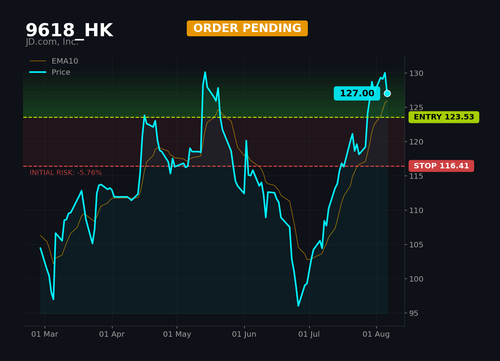The width and height of the screenshot is (500, 361).
Task: Click the 01 Mar x-axis label
Action: point(45,334)
